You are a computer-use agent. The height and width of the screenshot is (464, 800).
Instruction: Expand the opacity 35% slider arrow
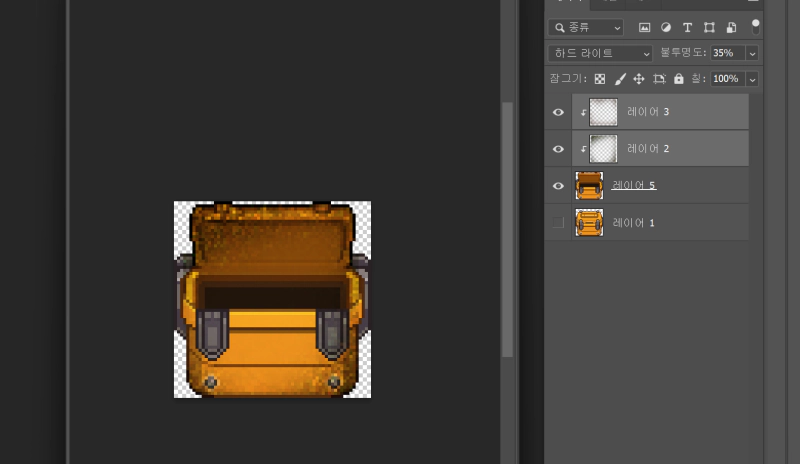coord(752,53)
